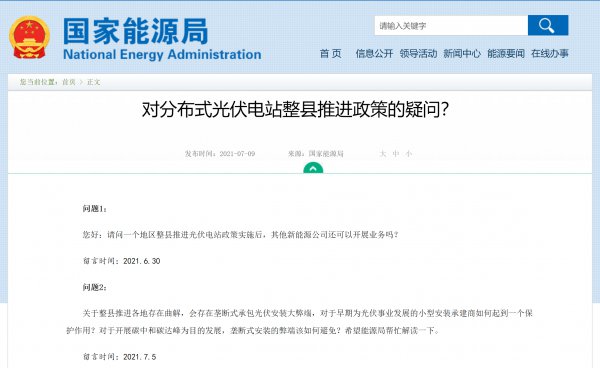The image size is (600, 368).
Task: Set font size to 中
Action: click(x=396, y=154)
